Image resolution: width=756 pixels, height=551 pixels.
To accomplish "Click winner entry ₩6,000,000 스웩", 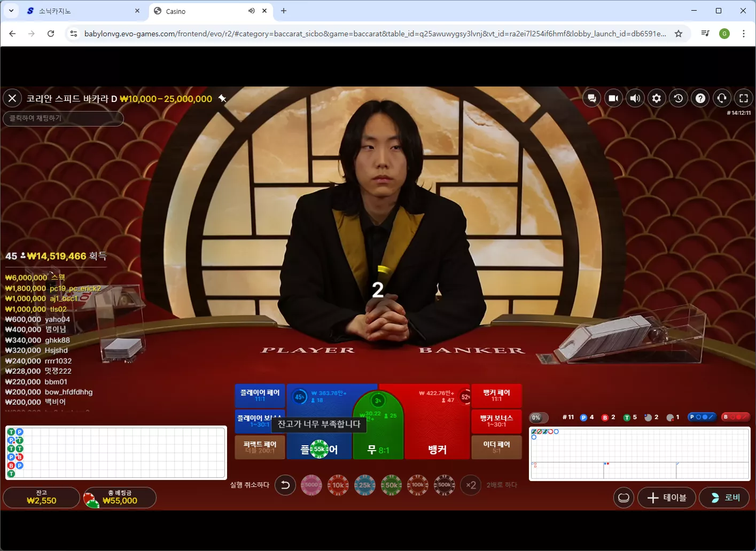I will pyautogui.click(x=35, y=278).
